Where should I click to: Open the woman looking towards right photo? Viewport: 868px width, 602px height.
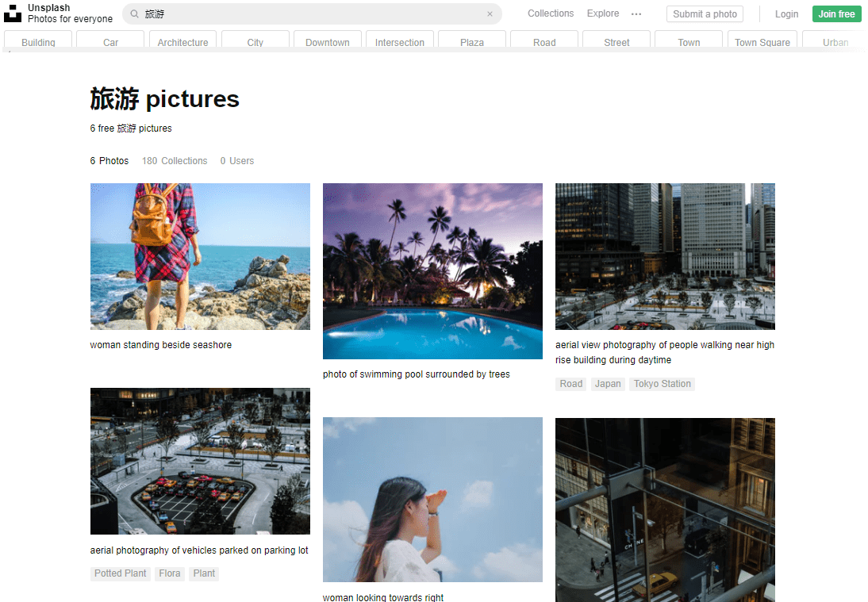[x=432, y=500]
